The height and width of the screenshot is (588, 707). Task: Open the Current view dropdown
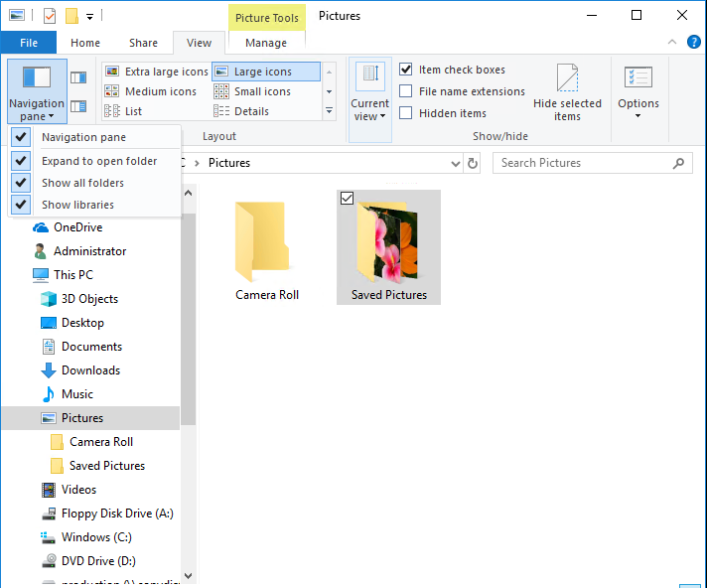click(x=369, y=92)
